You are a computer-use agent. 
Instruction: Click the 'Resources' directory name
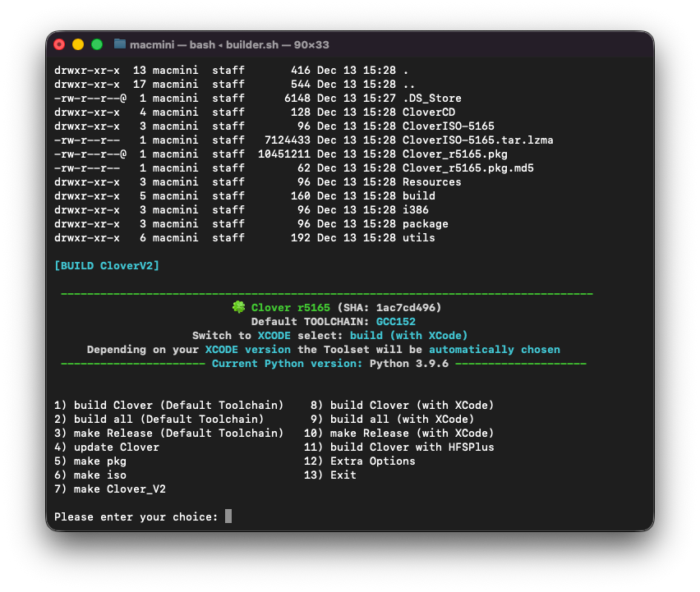[x=431, y=182]
